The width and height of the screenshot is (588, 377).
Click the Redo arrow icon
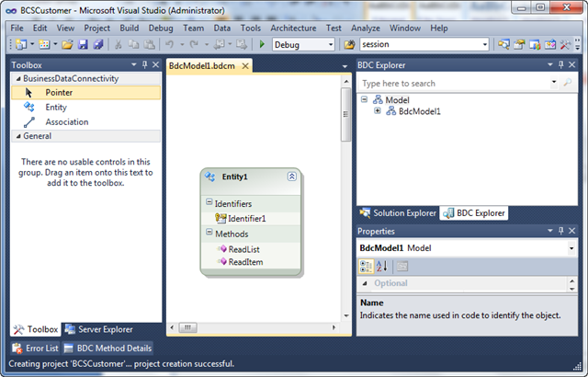194,45
